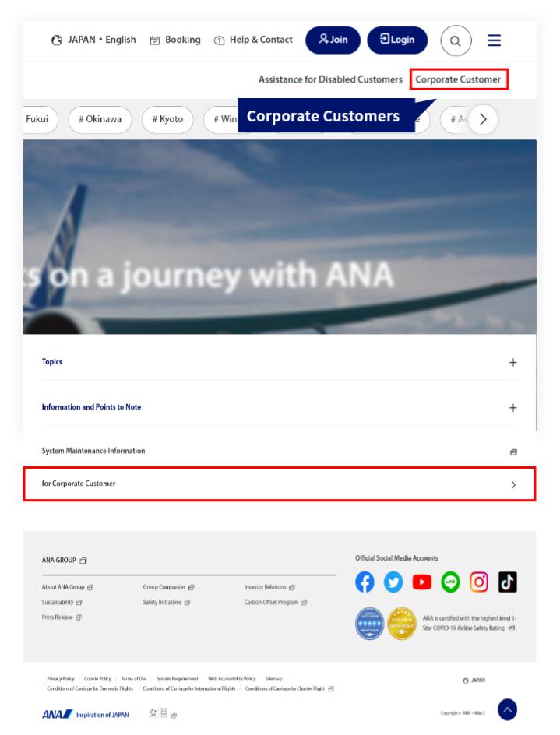The image size is (560, 735).
Task: Select the # Okinawa tag
Action: click(100, 119)
